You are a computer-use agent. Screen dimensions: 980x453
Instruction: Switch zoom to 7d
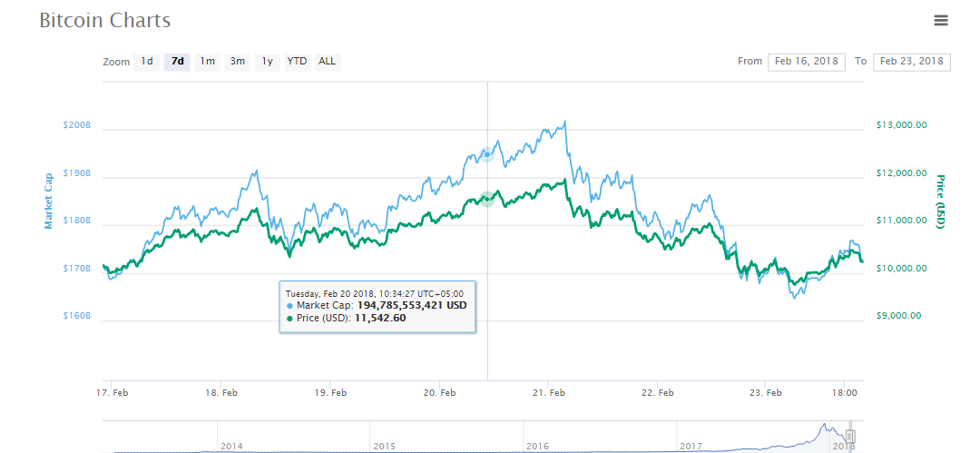pos(178,62)
